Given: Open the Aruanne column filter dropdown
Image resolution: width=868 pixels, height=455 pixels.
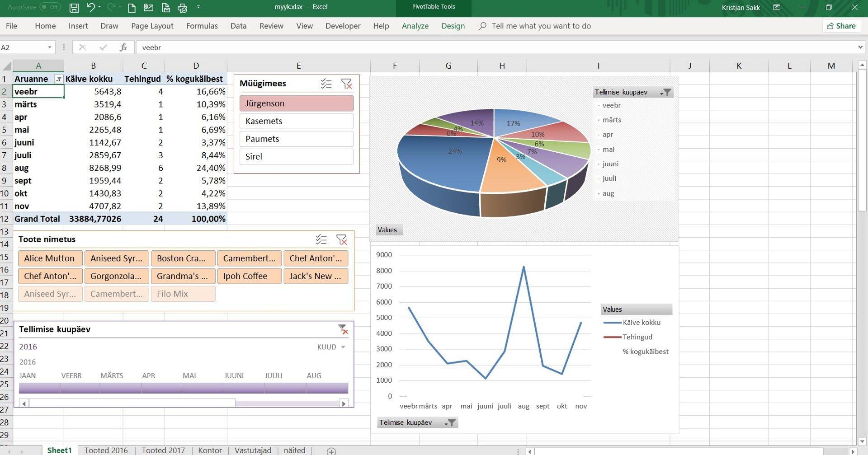Looking at the screenshot, I should point(58,79).
